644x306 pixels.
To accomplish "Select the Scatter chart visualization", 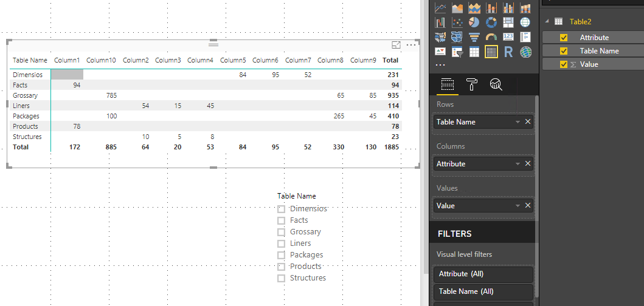I will click(x=457, y=22).
